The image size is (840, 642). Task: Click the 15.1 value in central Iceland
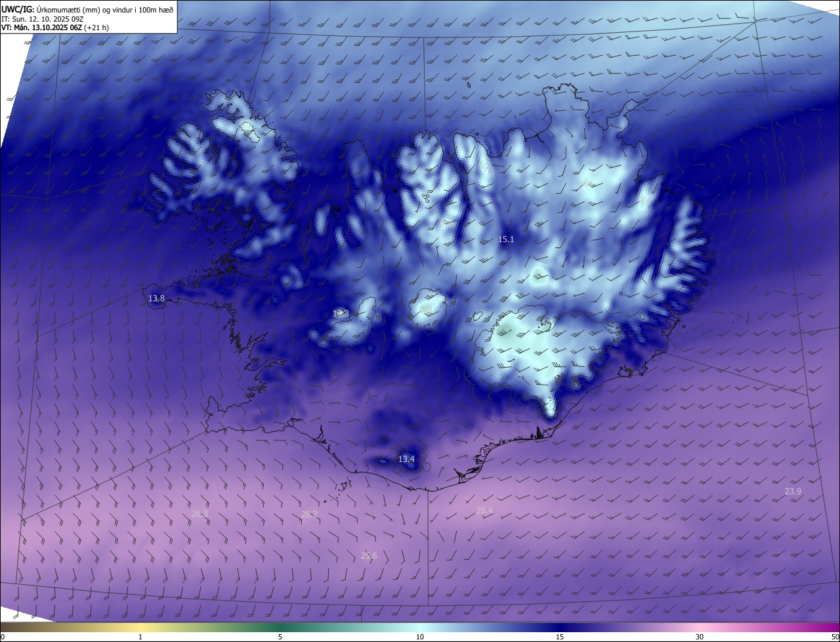click(x=506, y=240)
